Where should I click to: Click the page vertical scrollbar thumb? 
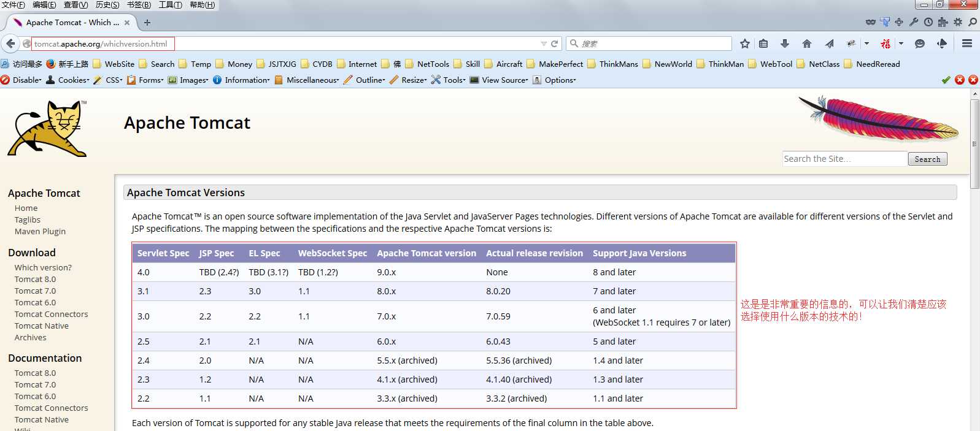(x=975, y=144)
